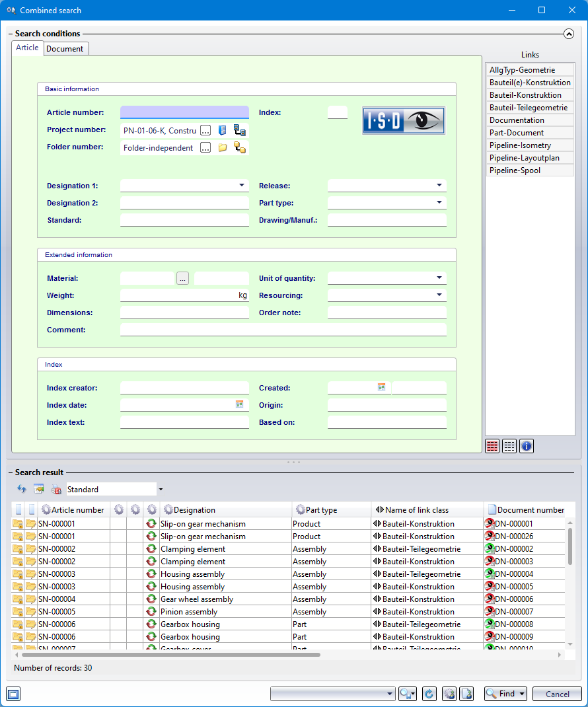Select Pipeline-Layoutplan in Links list

(x=529, y=158)
